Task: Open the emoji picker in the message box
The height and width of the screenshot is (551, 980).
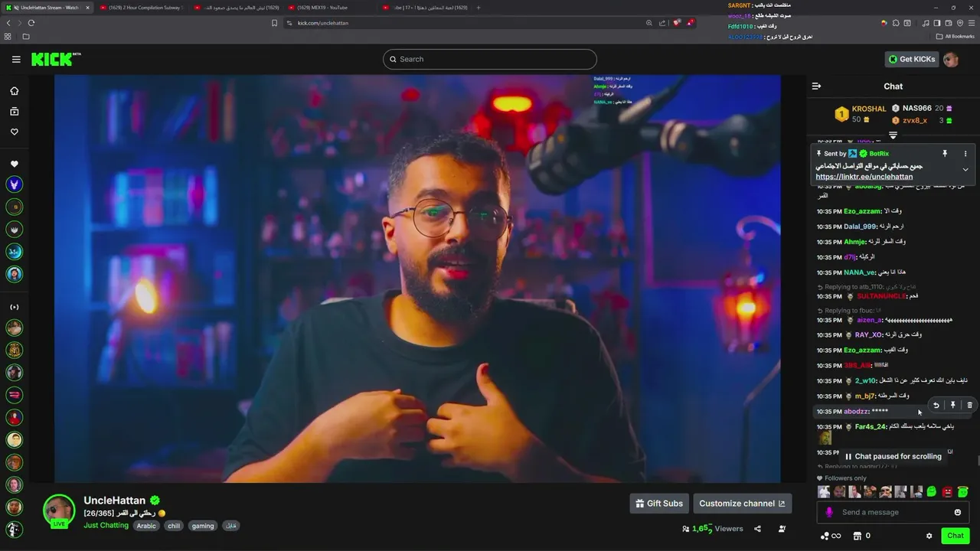Action: (957, 513)
